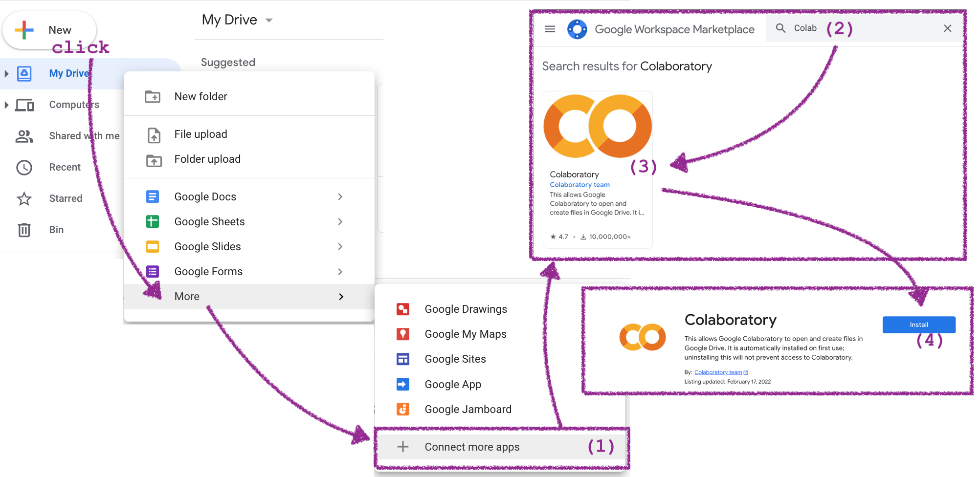The width and height of the screenshot is (980, 477).
Task: Choose New folder from the menu
Action: click(249, 96)
